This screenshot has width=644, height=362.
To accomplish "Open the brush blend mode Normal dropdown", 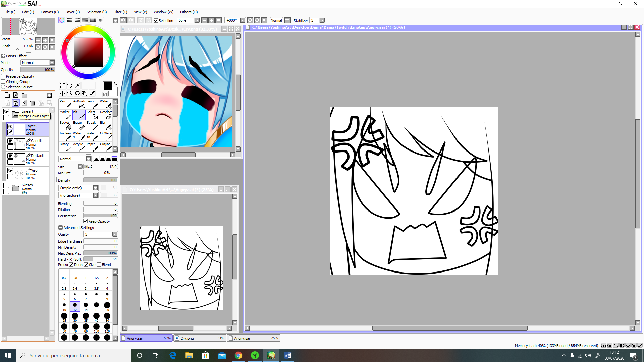I will pos(75,159).
